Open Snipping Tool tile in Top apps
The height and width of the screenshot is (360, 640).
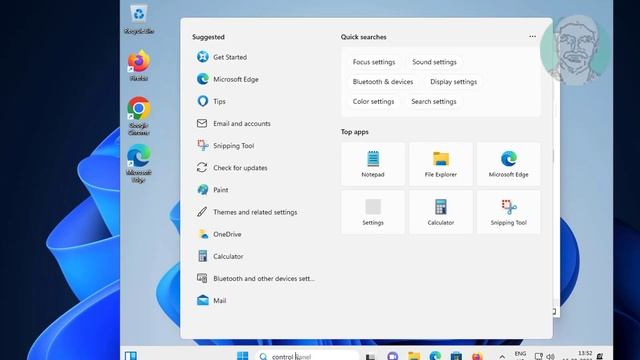(x=509, y=212)
